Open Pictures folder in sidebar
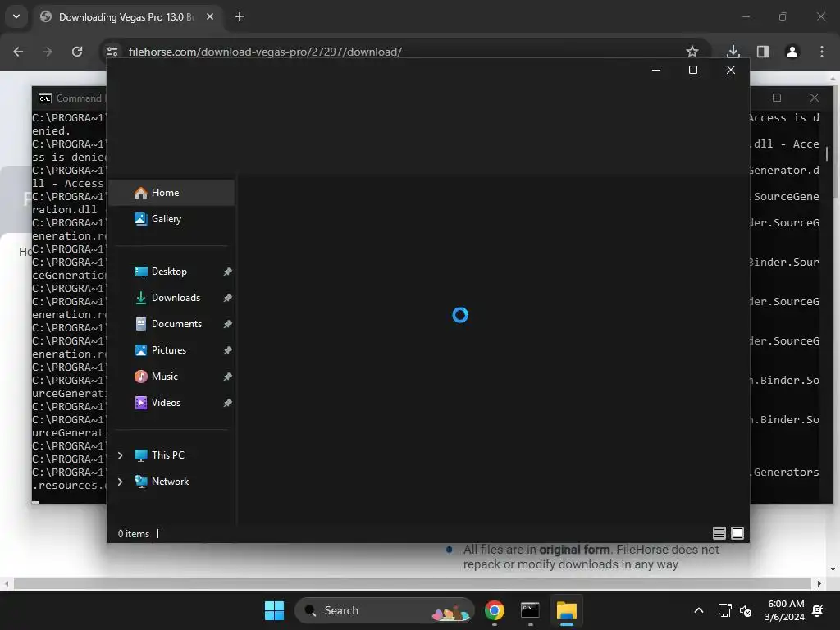The image size is (840, 630). (171, 350)
